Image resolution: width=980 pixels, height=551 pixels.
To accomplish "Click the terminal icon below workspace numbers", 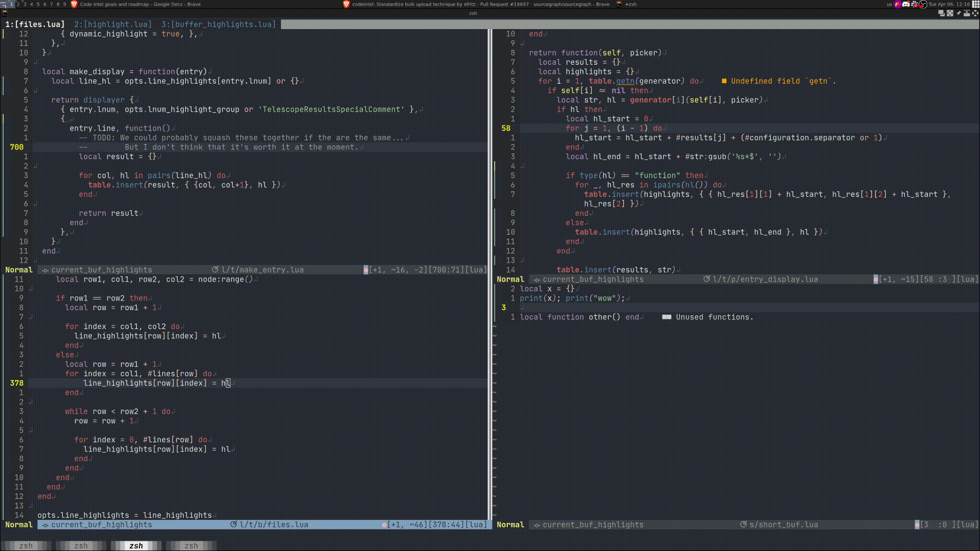I will point(5,13).
